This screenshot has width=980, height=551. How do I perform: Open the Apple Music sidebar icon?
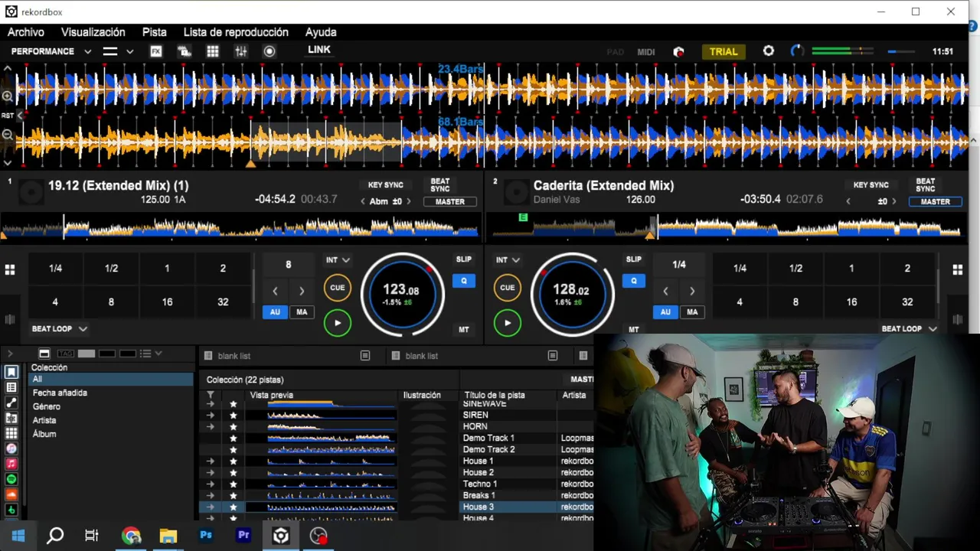click(x=11, y=464)
